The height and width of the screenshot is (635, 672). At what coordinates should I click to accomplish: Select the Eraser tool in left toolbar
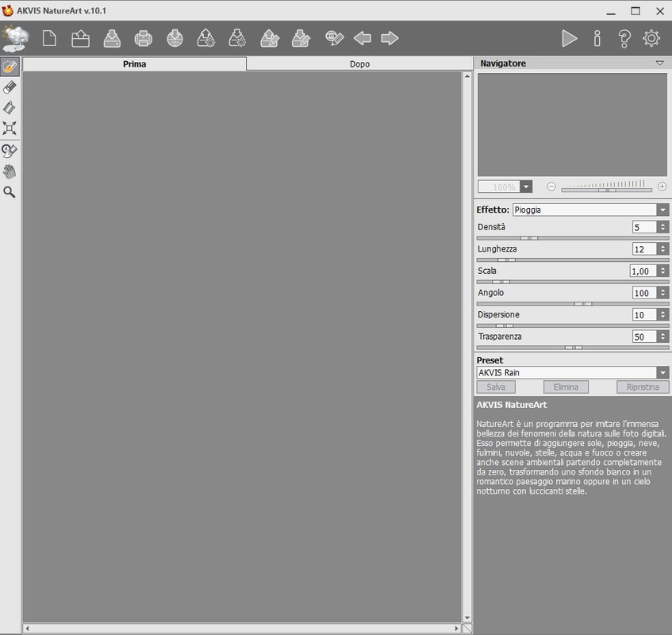[x=10, y=87]
